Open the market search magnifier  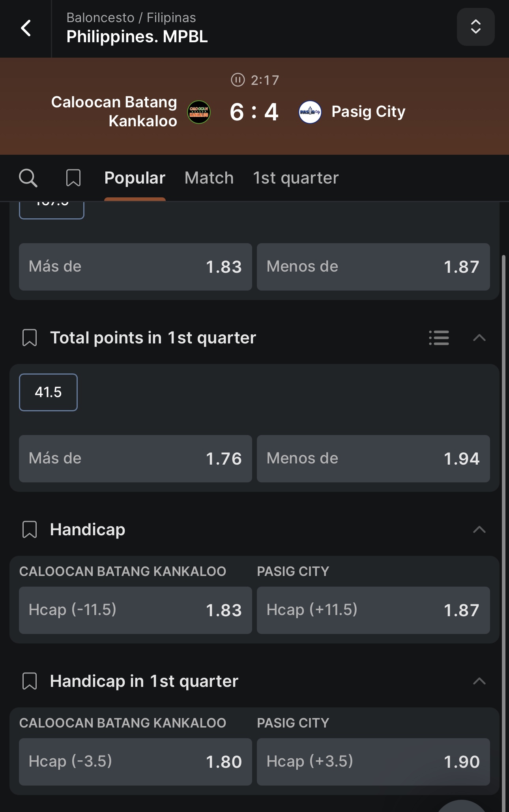tap(28, 178)
